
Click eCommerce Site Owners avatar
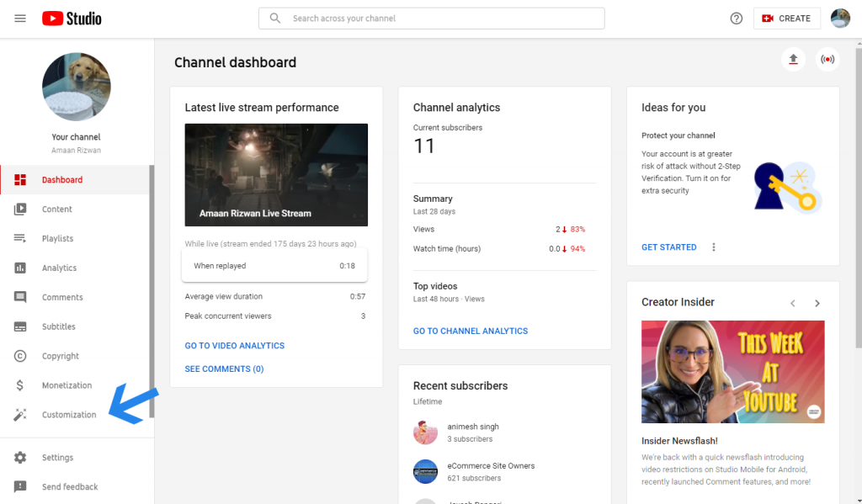point(425,471)
